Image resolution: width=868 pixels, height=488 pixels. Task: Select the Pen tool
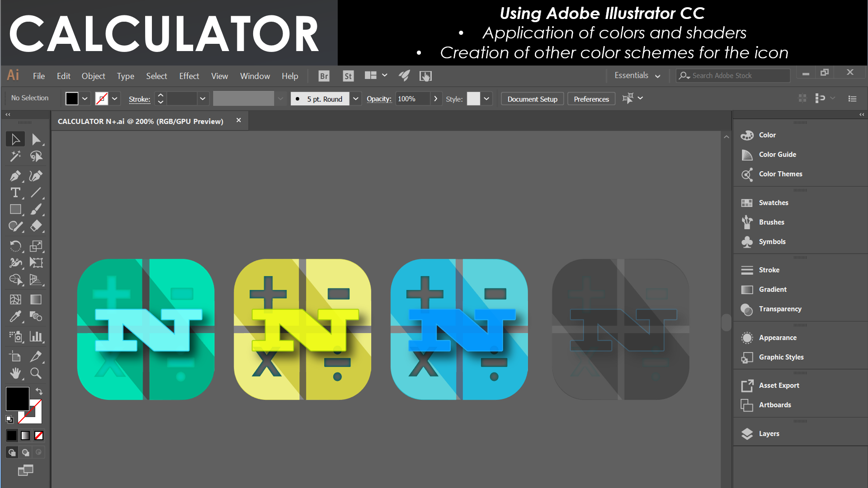coord(15,176)
